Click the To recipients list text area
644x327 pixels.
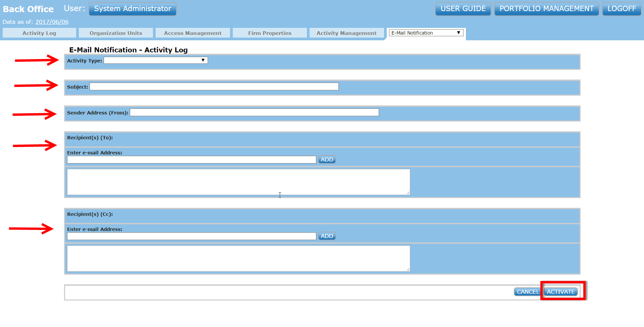click(x=238, y=182)
